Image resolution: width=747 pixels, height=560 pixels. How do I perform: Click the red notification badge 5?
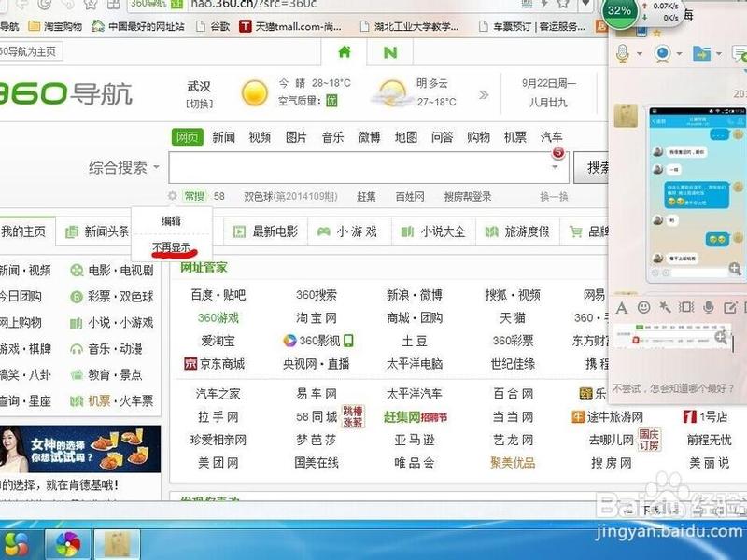point(557,153)
